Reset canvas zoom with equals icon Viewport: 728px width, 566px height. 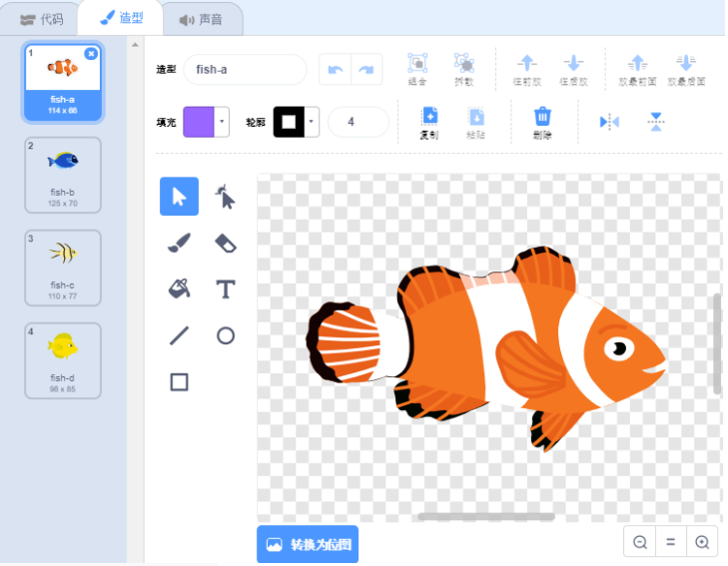point(670,541)
